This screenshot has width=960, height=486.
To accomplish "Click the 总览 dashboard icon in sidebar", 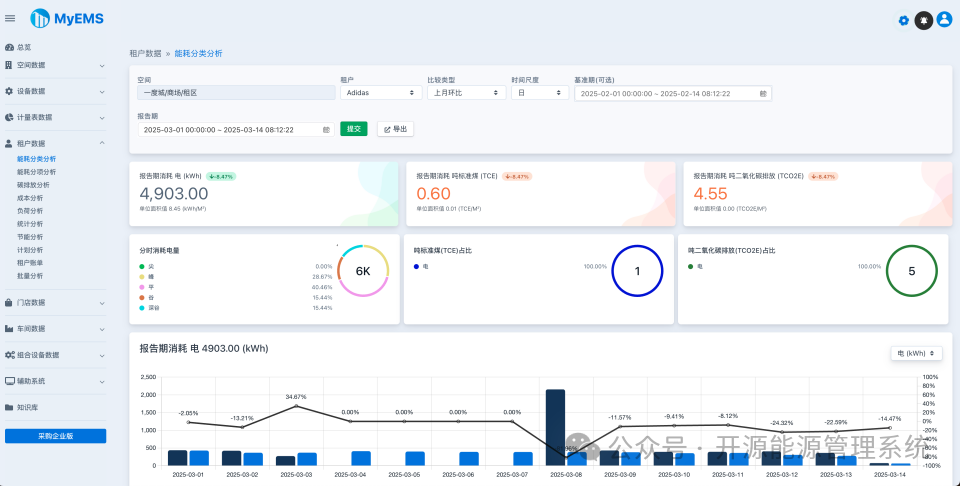I will point(9,47).
